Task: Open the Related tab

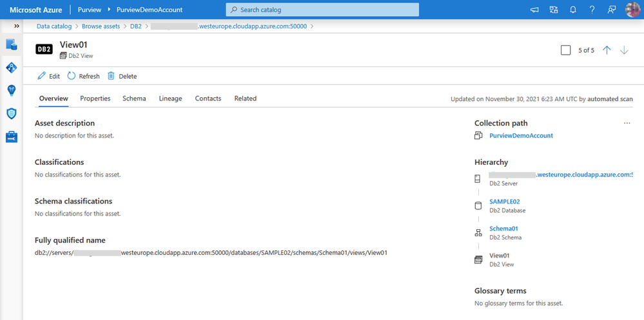Action: point(246,99)
